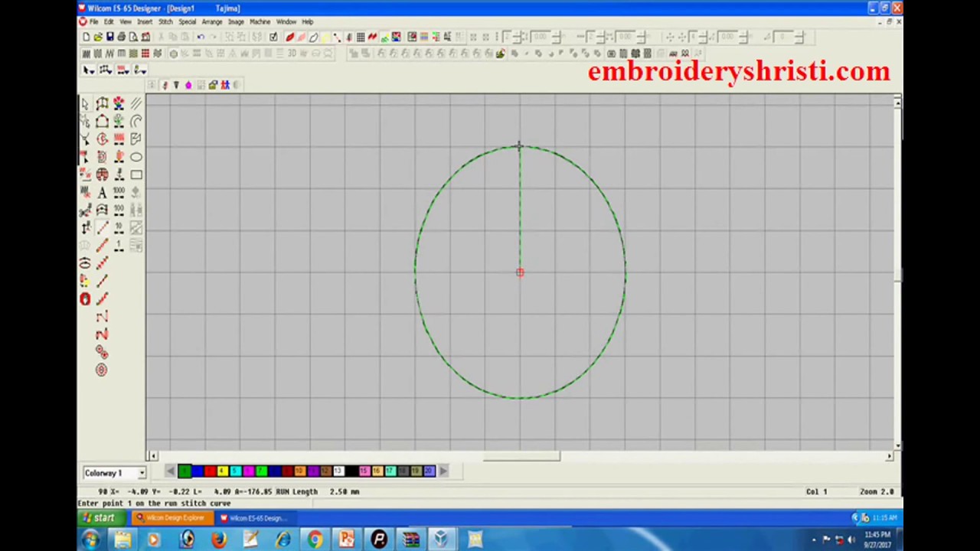Select the diagonal hatch lines tool in toolbox
Image resolution: width=980 pixels, height=551 pixels.
[x=136, y=103]
